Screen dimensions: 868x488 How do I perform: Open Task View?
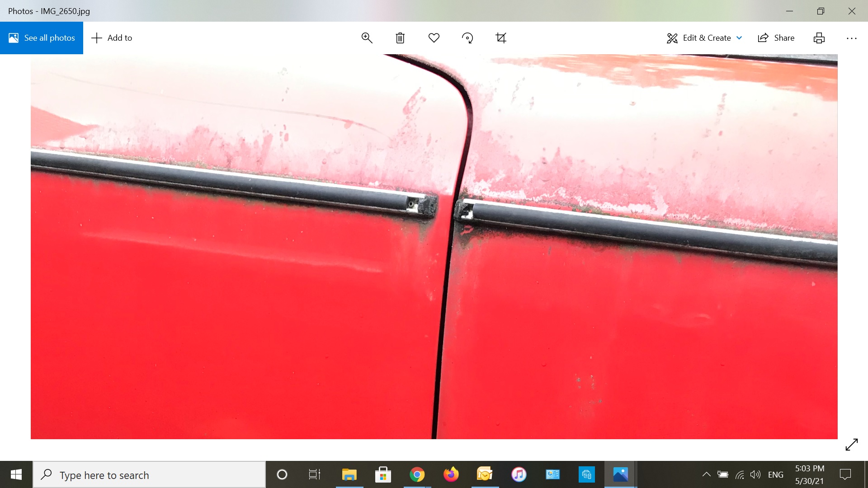(315, 474)
